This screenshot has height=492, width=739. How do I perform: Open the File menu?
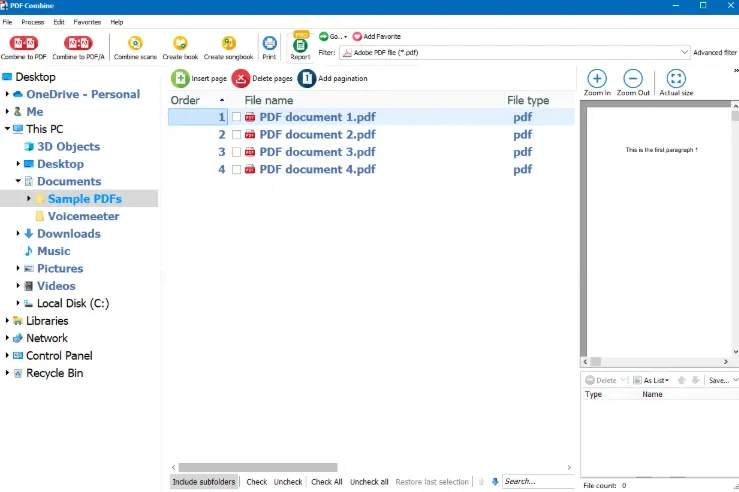coord(8,22)
